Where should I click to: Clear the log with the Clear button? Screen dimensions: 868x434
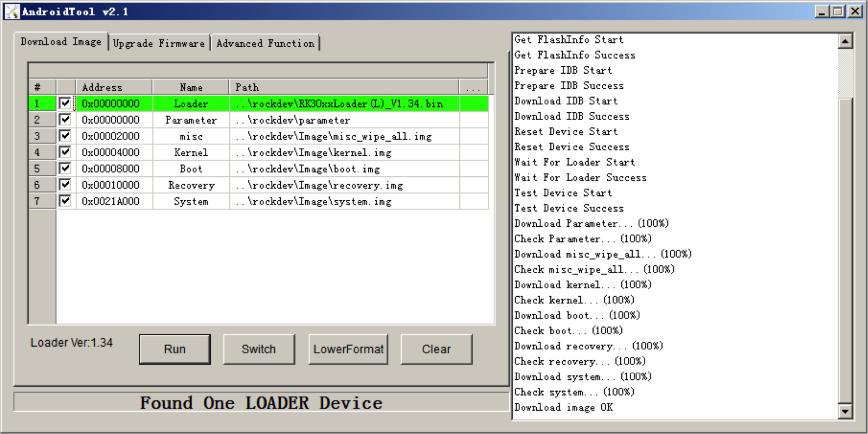pos(436,349)
